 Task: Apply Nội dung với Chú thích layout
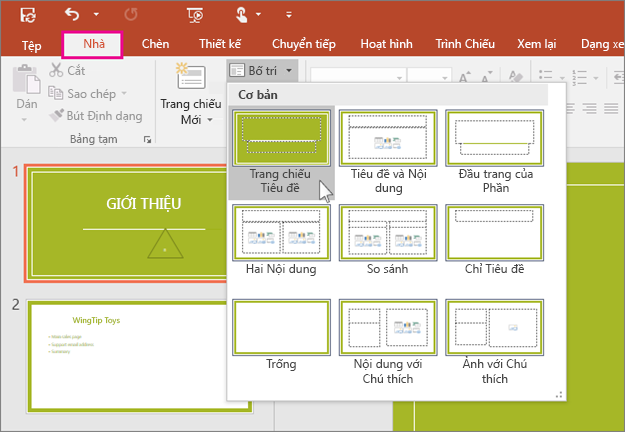point(388,342)
